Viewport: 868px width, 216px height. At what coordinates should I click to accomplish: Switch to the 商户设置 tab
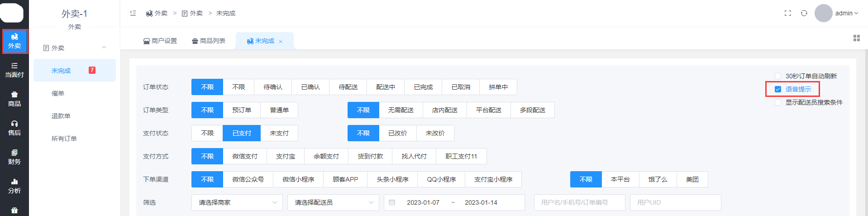tap(160, 41)
